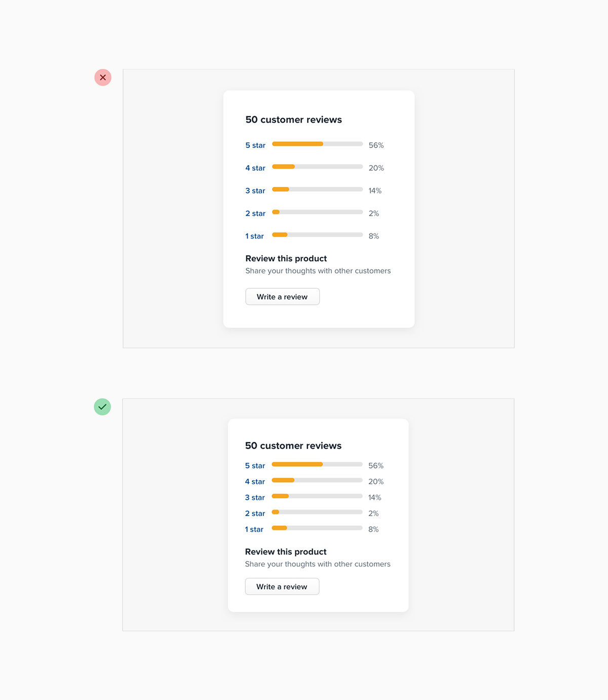The height and width of the screenshot is (700, 608).
Task: Click Review this product heading in bottom card
Action: pos(285,552)
